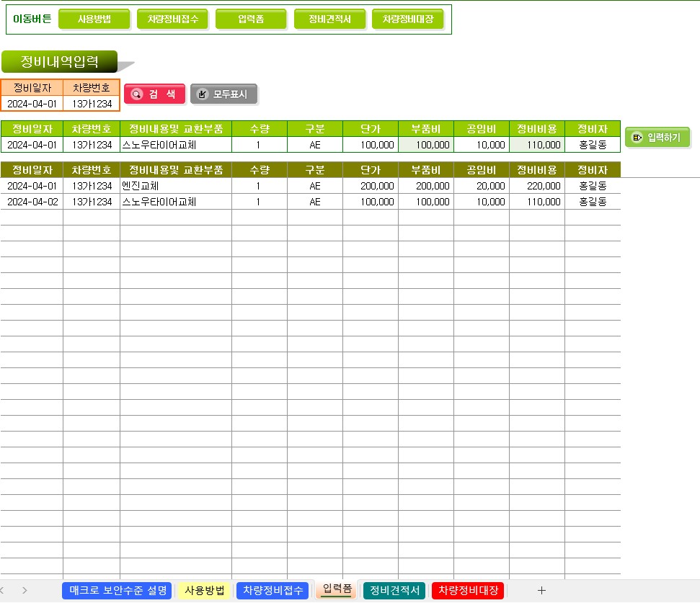This screenshot has width=700, height=603.
Task: Go to next sheet with right arrow
Action: 25,591
